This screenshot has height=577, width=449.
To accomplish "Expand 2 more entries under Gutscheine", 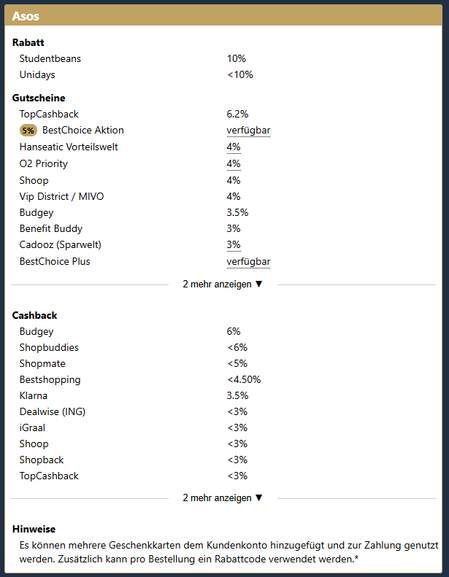I will pos(223,284).
